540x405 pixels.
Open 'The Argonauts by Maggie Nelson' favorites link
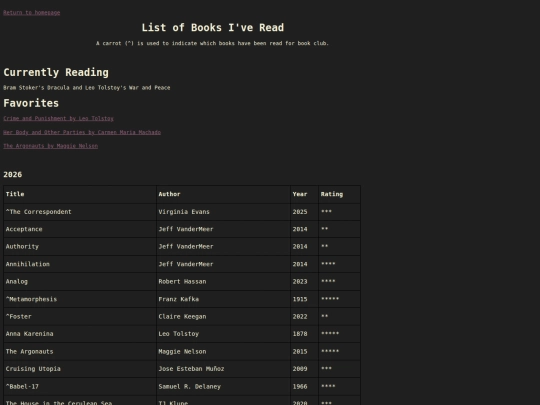[51, 146]
